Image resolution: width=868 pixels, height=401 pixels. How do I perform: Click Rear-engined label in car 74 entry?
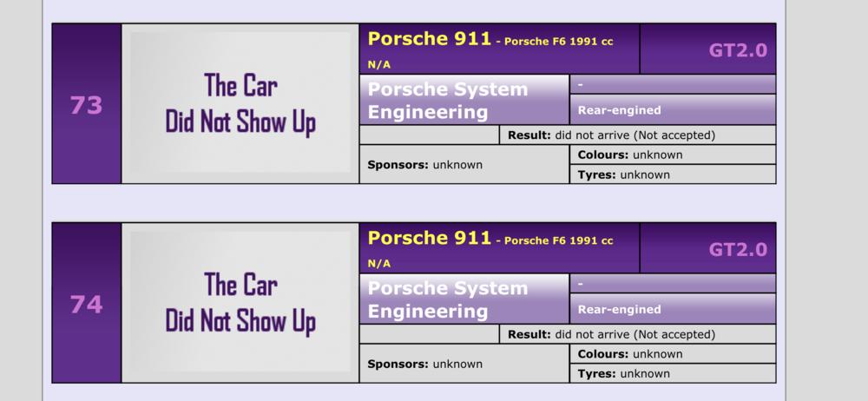(620, 310)
